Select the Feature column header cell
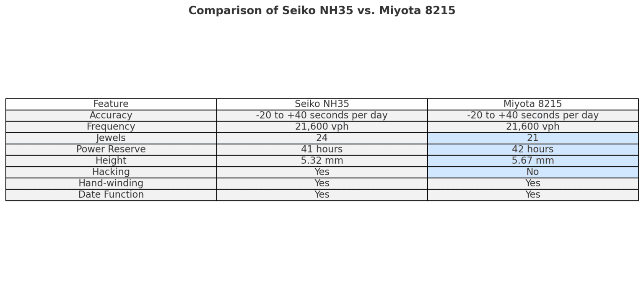This screenshot has width=644, height=286. (x=111, y=104)
